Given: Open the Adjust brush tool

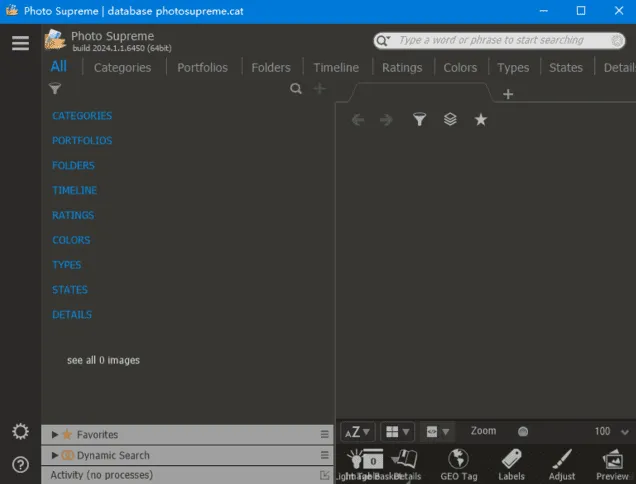Looking at the screenshot, I should tap(562, 459).
